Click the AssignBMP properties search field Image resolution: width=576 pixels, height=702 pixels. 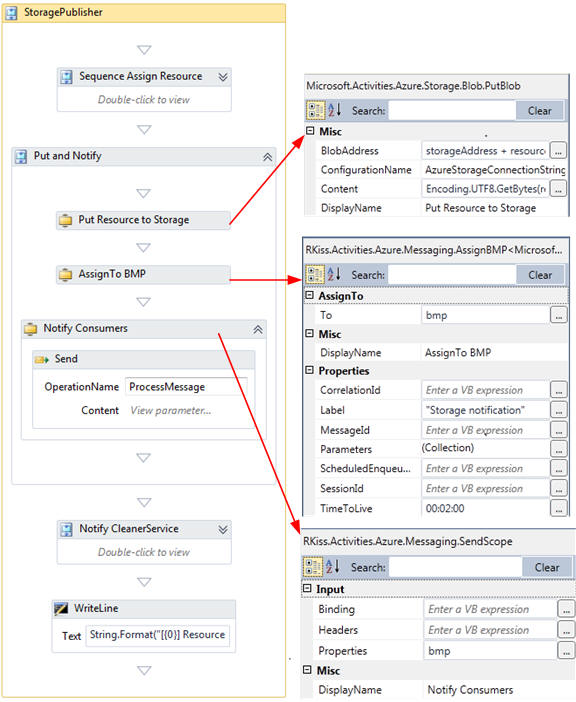(x=452, y=275)
